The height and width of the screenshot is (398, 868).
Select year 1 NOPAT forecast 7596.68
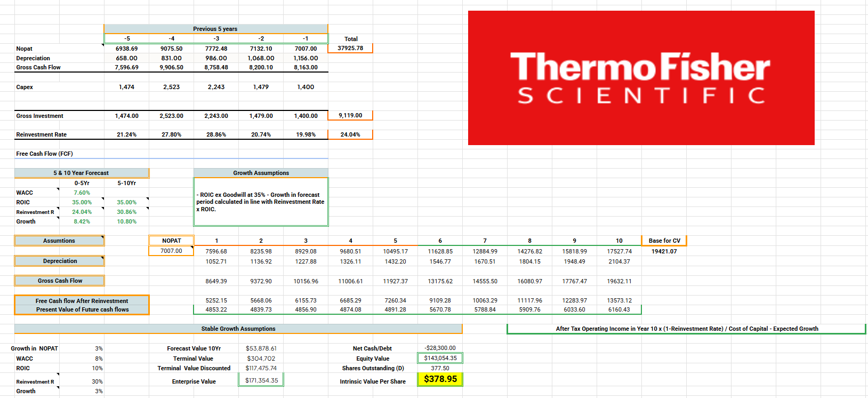click(216, 251)
